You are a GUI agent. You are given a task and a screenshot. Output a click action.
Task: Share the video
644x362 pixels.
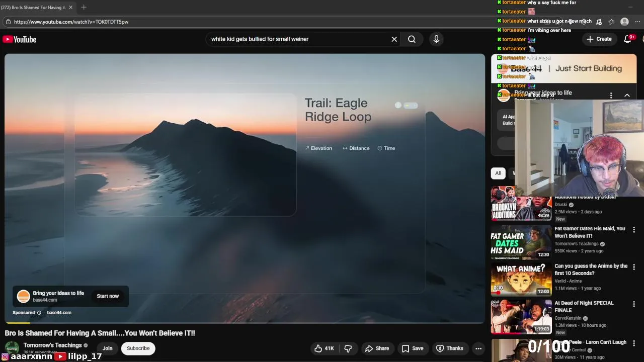tap(377, 348)
